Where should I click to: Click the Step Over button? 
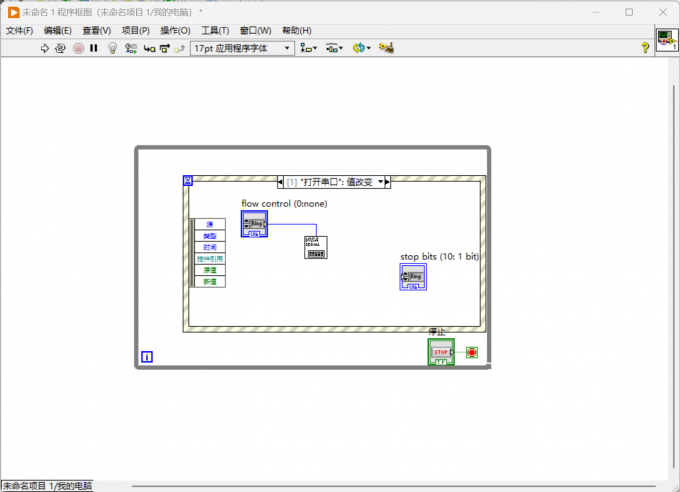[165, 49]
